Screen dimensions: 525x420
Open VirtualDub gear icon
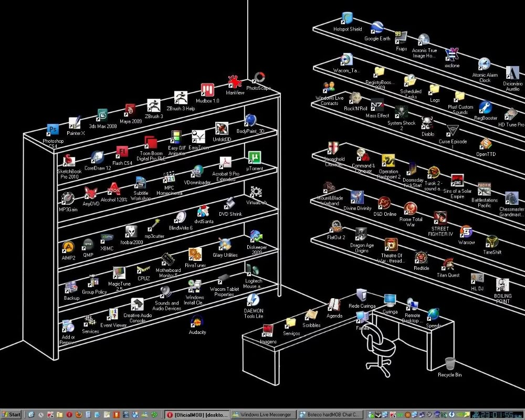point(256,192)
